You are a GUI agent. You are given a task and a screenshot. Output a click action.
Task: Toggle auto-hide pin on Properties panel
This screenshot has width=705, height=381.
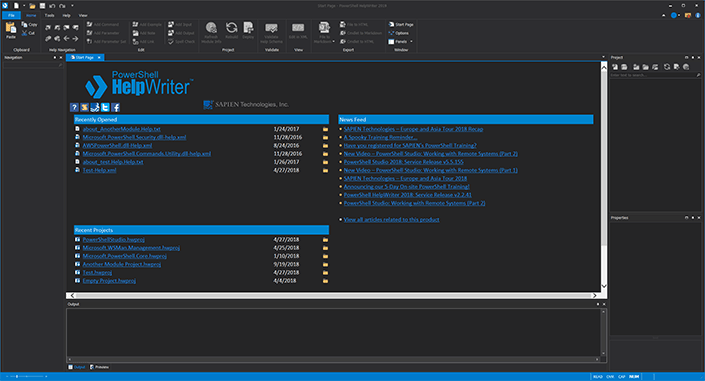click(x=693, y=218)
